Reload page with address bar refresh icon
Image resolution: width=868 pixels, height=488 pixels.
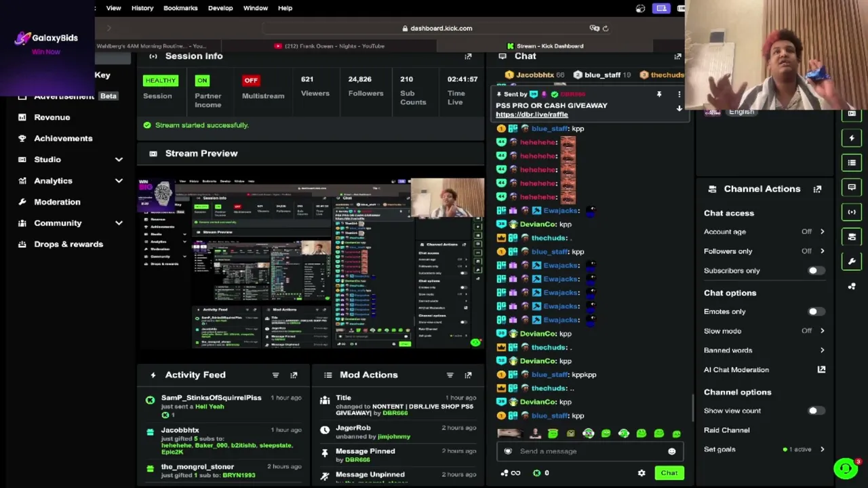pos(606,28)
